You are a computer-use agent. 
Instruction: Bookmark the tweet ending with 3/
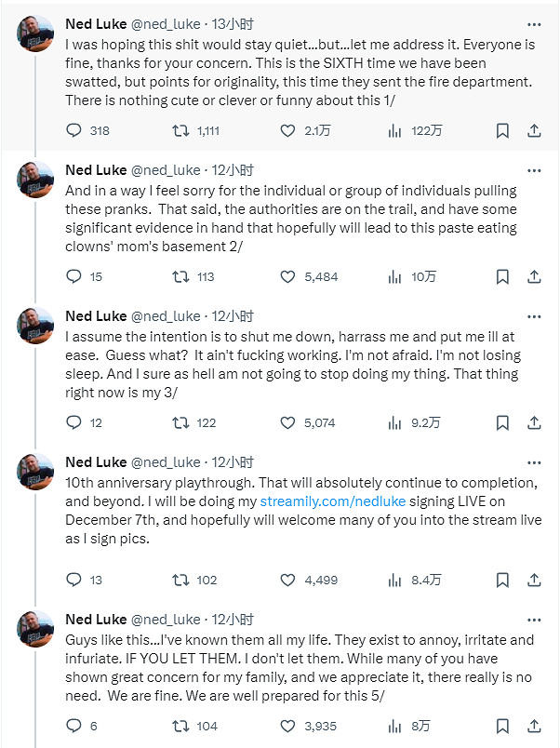pos(502,422)
